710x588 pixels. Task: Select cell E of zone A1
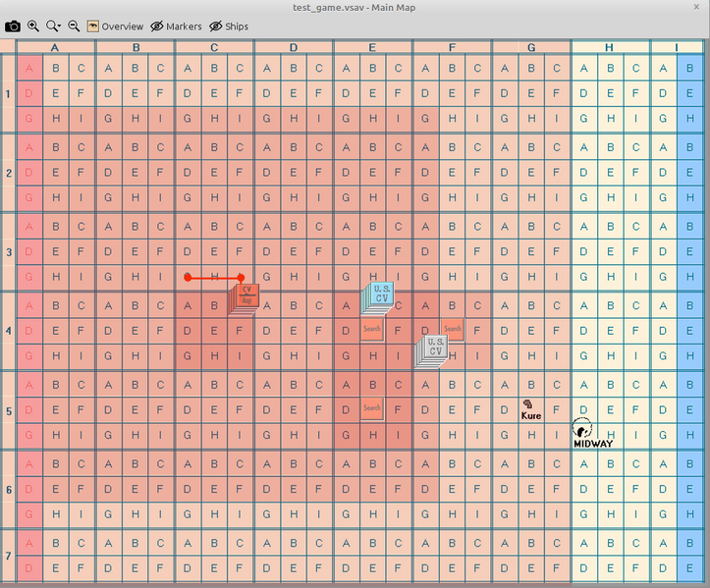(x=56, y=93)
